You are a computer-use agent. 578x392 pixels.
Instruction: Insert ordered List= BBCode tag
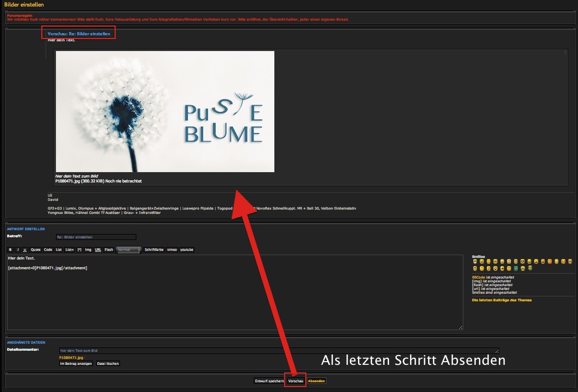point(70,250)
